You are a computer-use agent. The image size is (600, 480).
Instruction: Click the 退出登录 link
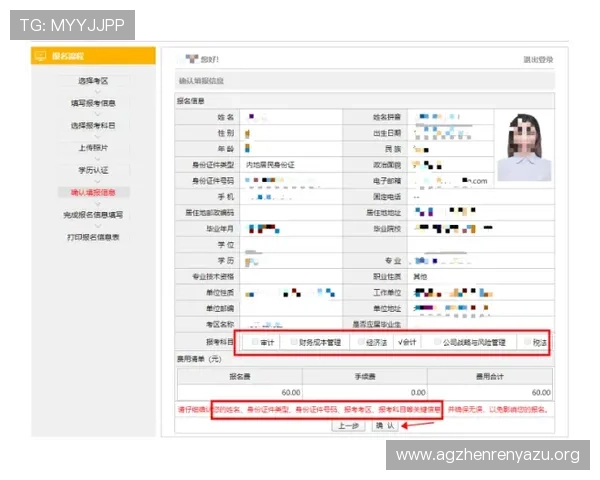coord(538,59)
